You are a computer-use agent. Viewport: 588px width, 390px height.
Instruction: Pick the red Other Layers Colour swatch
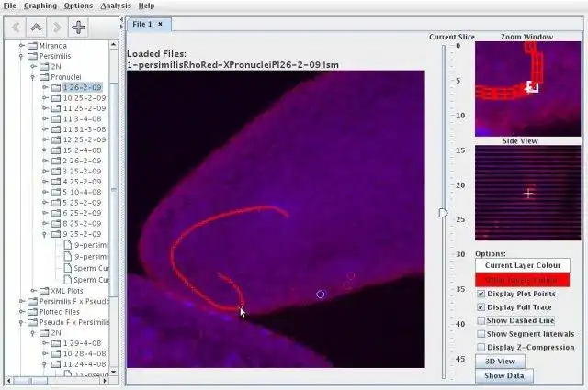click(523, 280)
